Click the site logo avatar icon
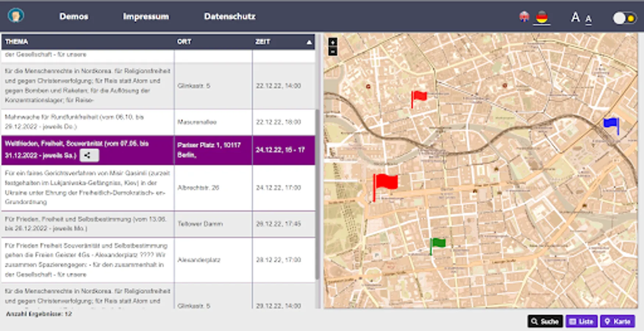Screen dimensions: 644x331 pos(16,16)
